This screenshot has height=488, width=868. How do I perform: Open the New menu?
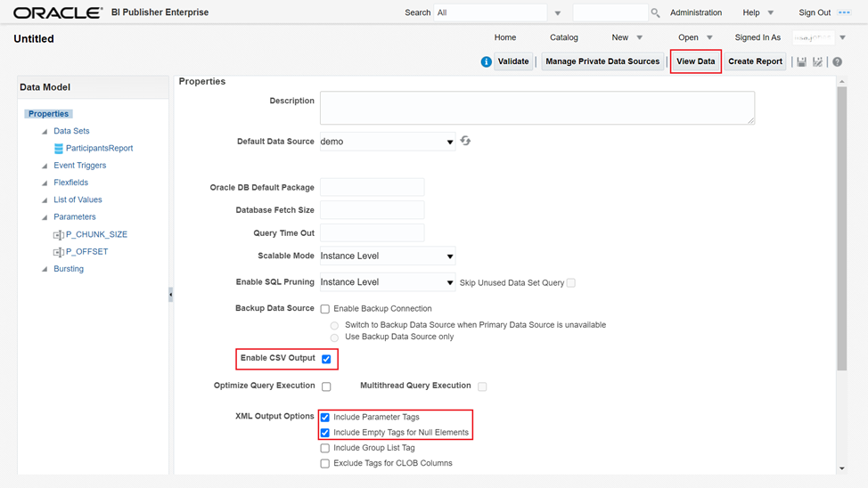tap(626, 37)
